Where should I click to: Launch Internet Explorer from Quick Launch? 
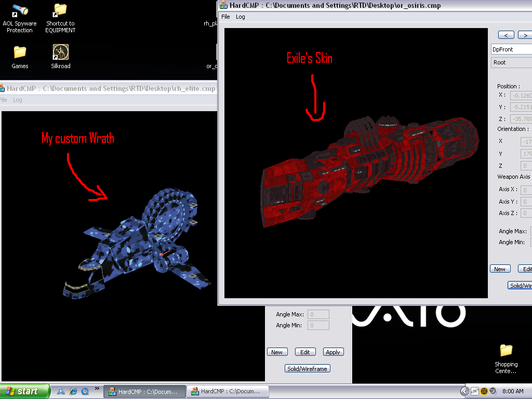(73, 391)
